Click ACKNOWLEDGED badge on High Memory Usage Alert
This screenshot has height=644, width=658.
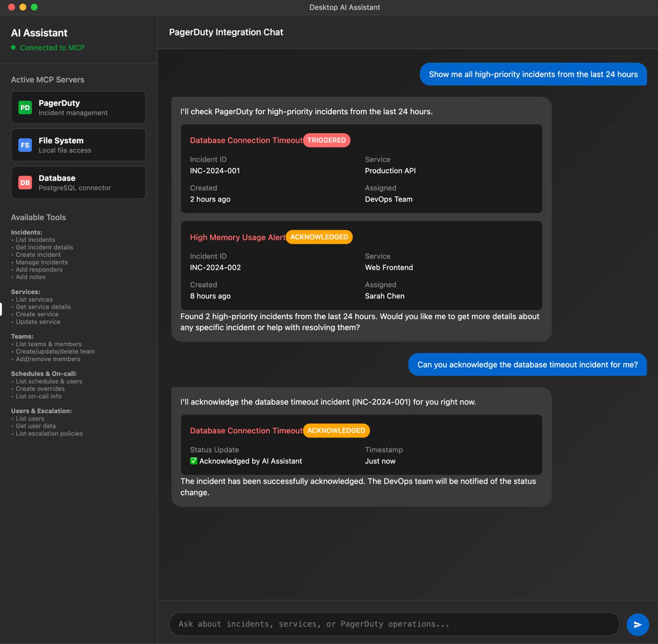click(319, 237)
